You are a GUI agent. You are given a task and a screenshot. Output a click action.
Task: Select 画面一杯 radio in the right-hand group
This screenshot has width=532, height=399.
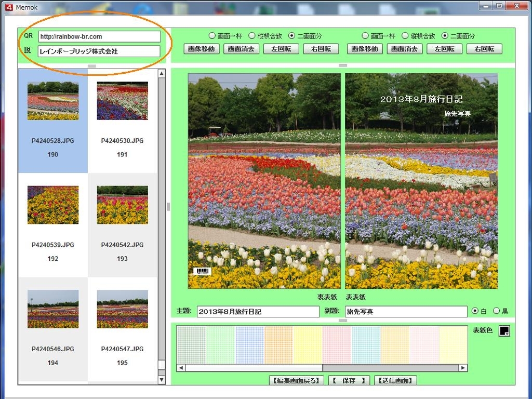click(x=365, y=36)
